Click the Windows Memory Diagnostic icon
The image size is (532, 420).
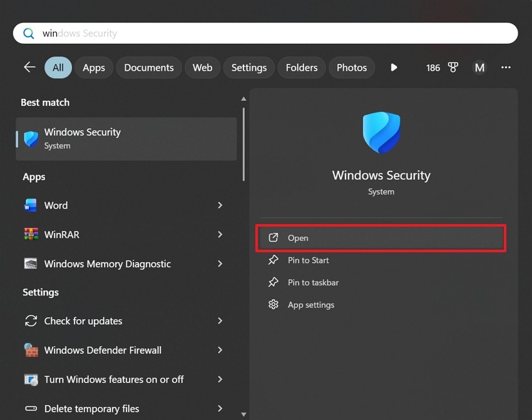(31, 264)
